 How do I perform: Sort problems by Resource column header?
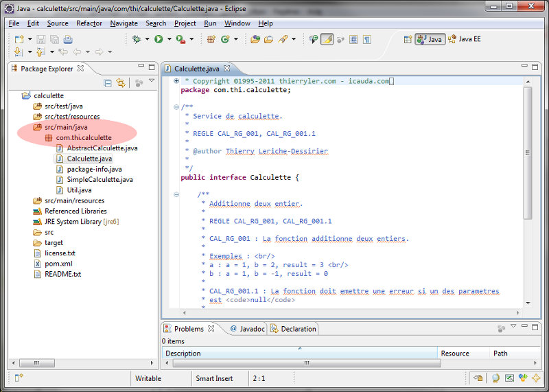(x=455, y=354)
